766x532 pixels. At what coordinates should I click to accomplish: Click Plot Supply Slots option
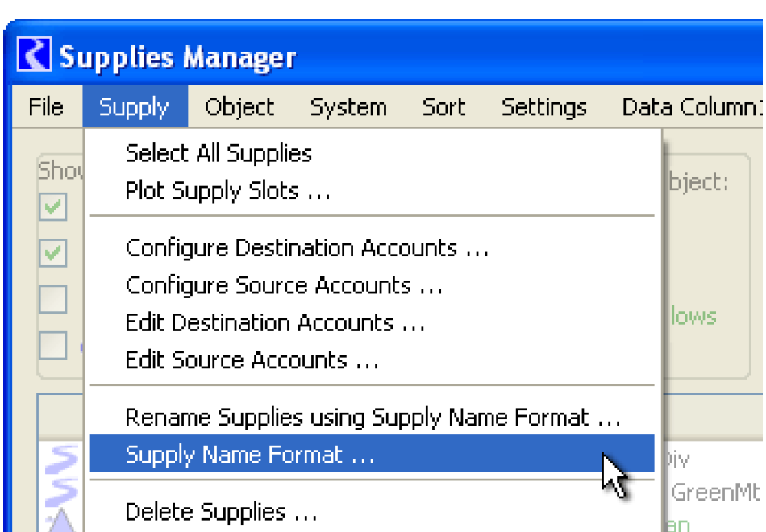point(227,191)
